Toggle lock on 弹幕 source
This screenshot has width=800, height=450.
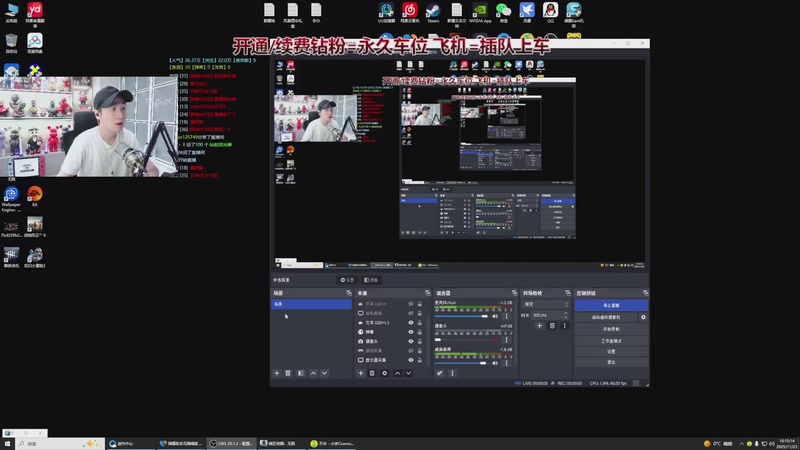tap(420, 332)
